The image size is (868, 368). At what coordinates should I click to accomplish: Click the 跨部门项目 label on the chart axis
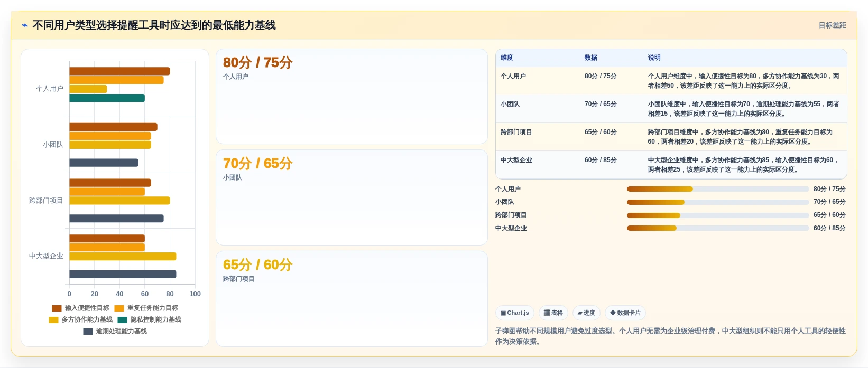pyautogui.click(x=46, y=201)
